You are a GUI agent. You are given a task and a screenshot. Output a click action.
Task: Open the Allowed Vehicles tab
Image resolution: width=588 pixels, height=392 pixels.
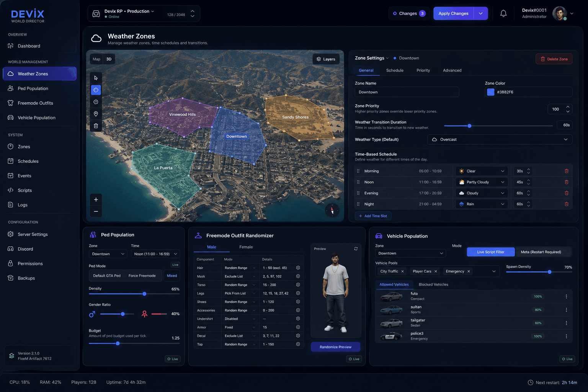coord(394,284)
